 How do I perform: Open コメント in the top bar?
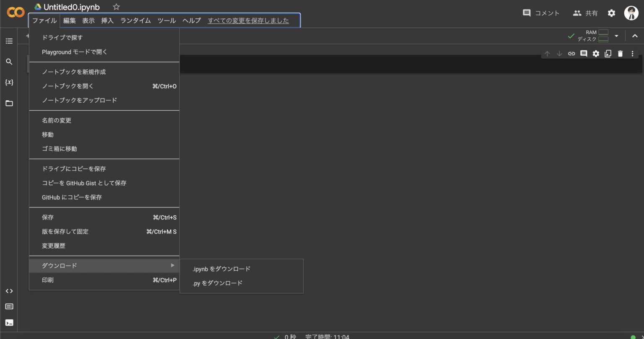pos(541,13)
